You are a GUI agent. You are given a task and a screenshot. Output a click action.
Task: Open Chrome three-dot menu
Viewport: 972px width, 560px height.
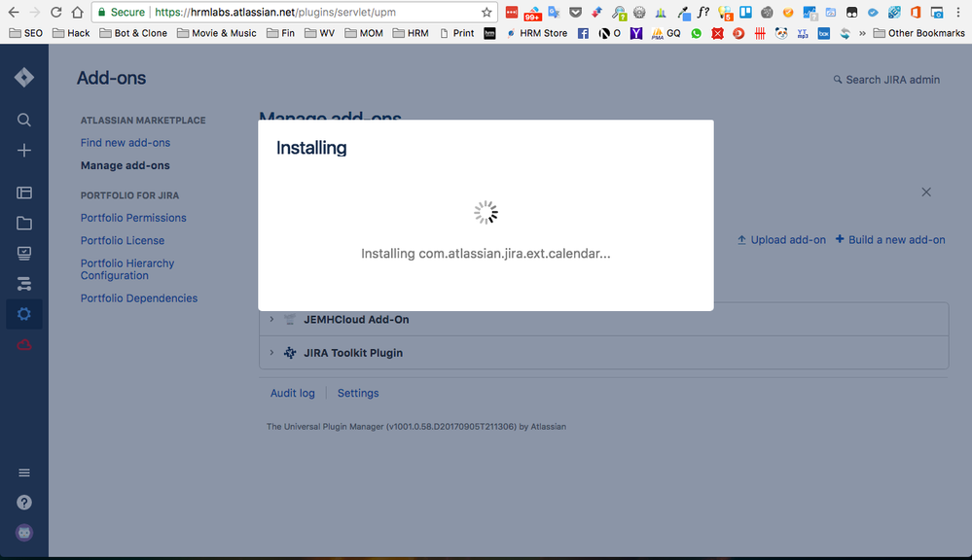957,12
